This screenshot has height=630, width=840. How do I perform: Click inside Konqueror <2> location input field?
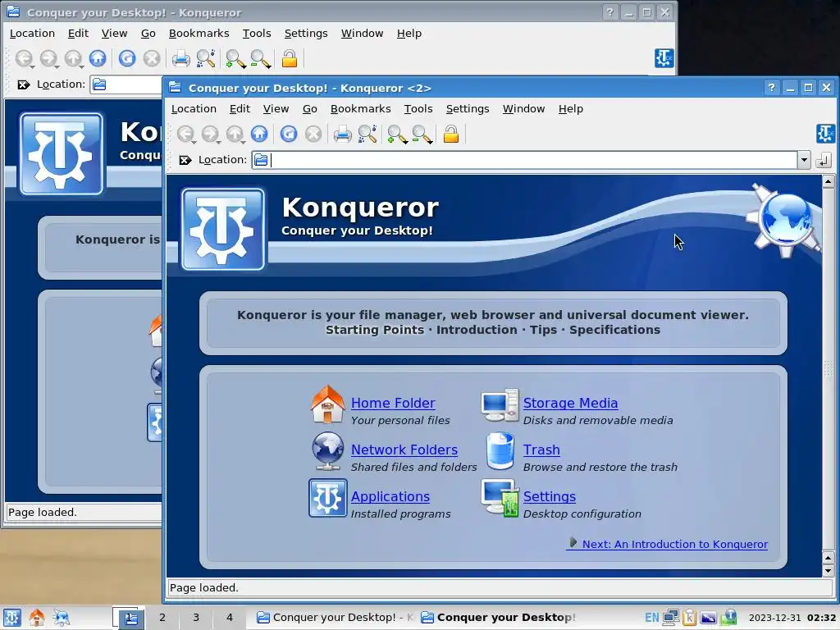(x=525, y=160)
